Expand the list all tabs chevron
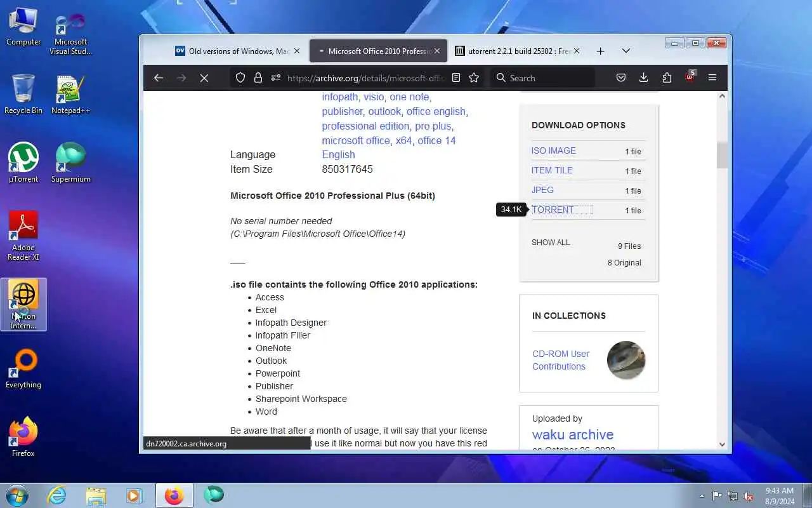The width and height of the screenshot is (812, 508). point(625,51)
